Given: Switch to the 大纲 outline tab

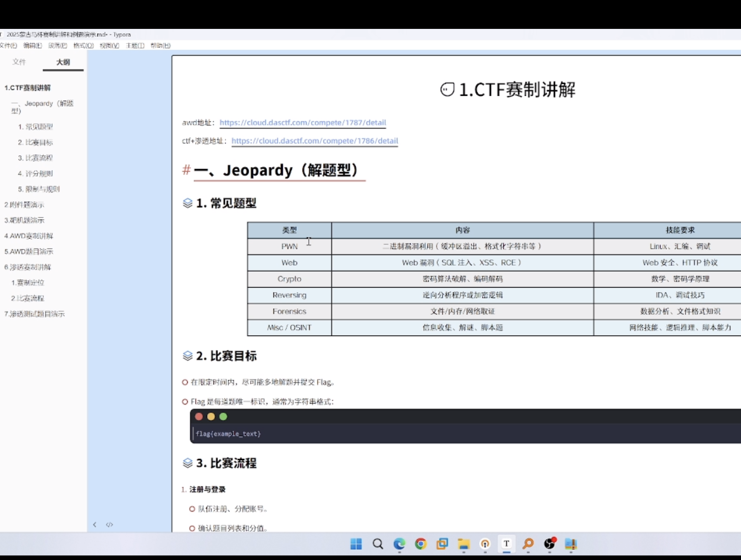Looking at the screenshot, I should coord(63,62).
